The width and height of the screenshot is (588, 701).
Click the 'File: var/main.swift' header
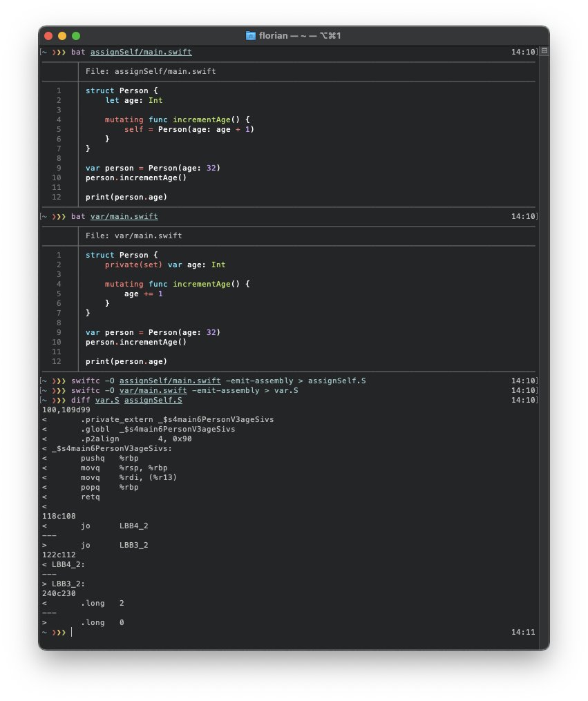133,236
